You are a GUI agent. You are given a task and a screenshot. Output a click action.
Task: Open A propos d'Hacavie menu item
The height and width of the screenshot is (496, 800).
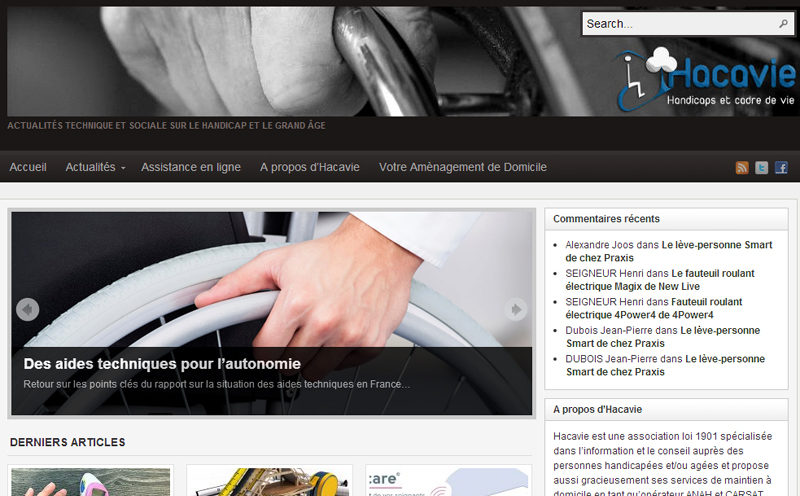point(310,167)
